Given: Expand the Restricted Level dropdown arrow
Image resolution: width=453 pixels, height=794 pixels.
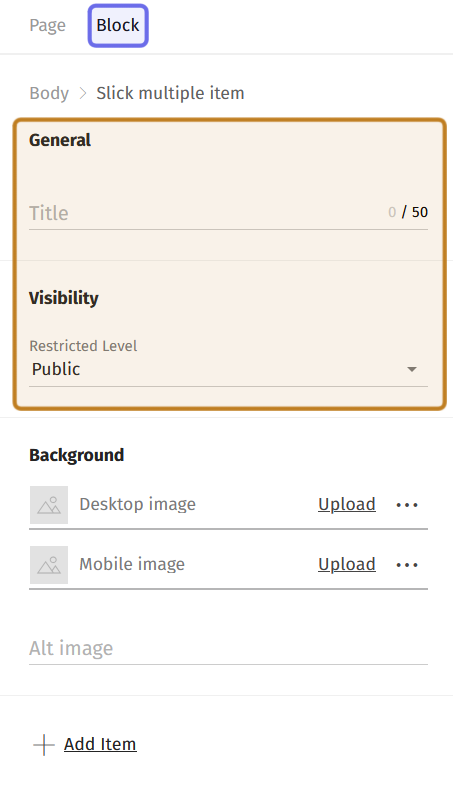Looking at the screenshot, I should coord(412,369).
